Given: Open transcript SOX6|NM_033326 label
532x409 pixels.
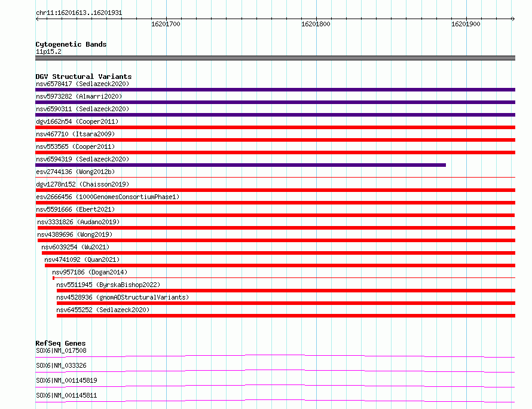Looking at the screenshot, I should pyautogui.click(x=61, y=365).
